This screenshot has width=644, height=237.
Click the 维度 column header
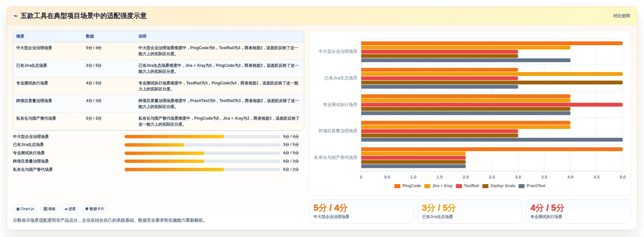pyautogui.click(x=20, y=36)
